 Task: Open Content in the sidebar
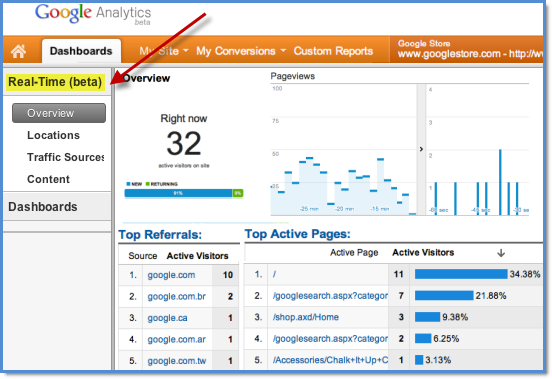(x=48, y=179)
